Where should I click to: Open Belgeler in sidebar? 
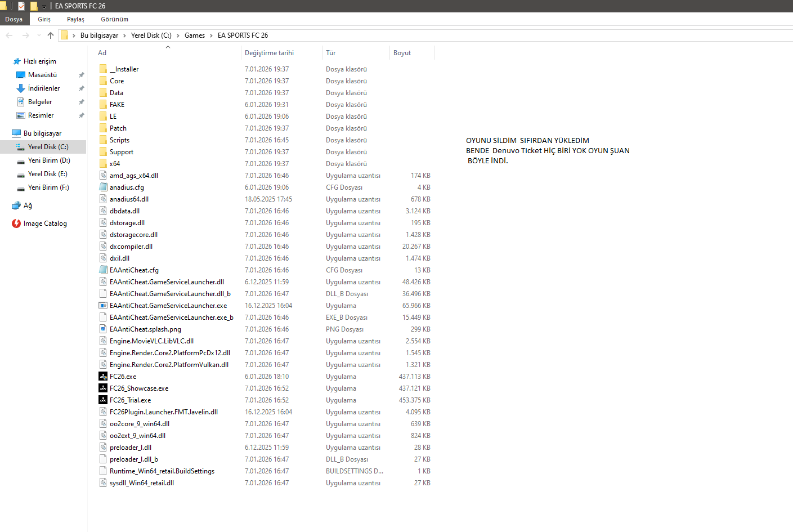40,102
